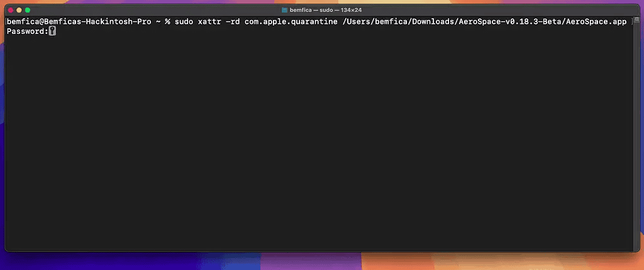Click the folder proxy icon in title bar
The height and width of the screenshot is (270, 644).
(285, 10)
